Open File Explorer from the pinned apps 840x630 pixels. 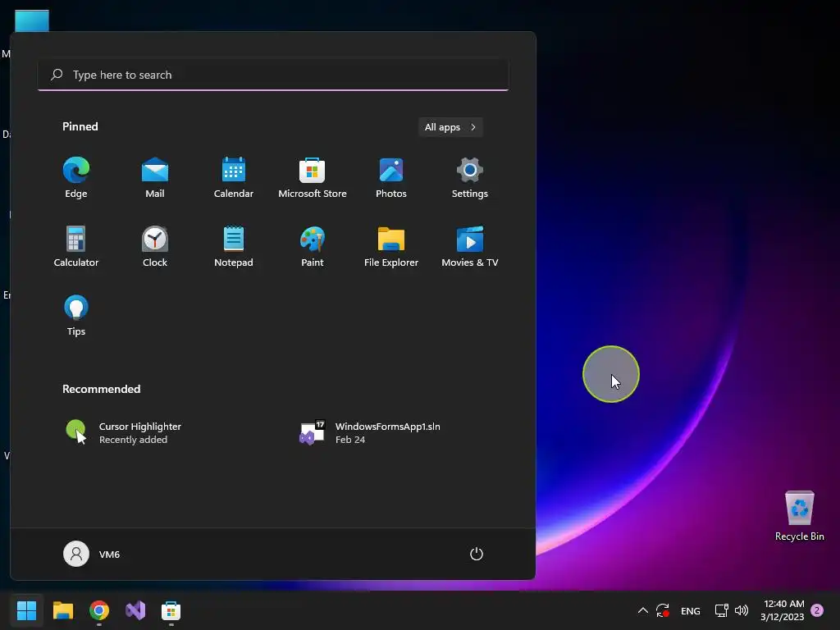pyautogui.click(x=391, y=246)
